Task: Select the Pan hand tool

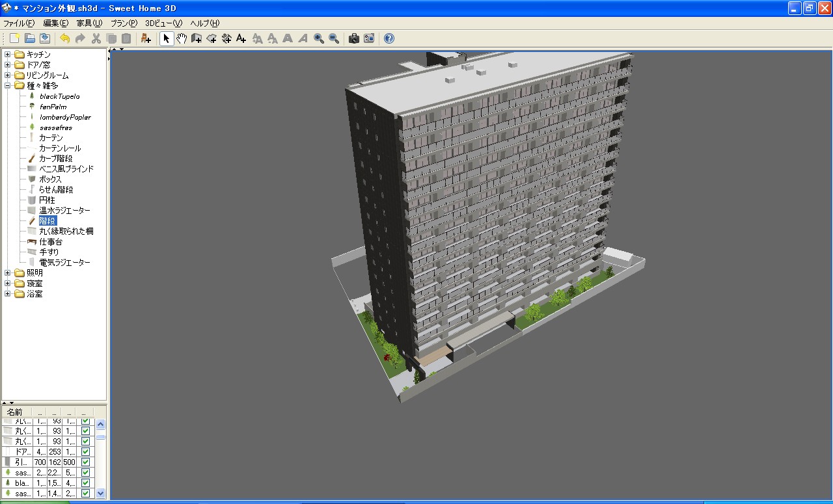Action: 182,39
